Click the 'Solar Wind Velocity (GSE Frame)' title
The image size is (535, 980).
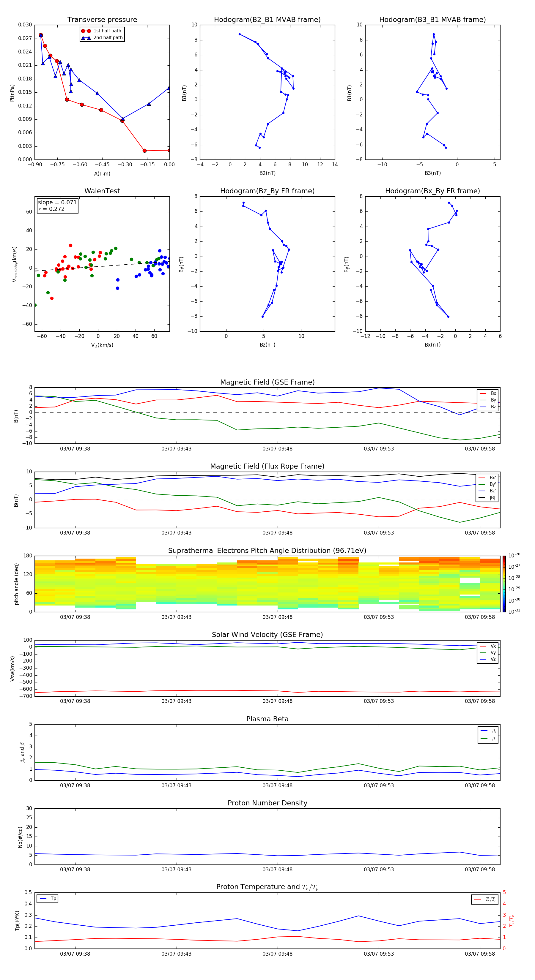pos(267,635)
